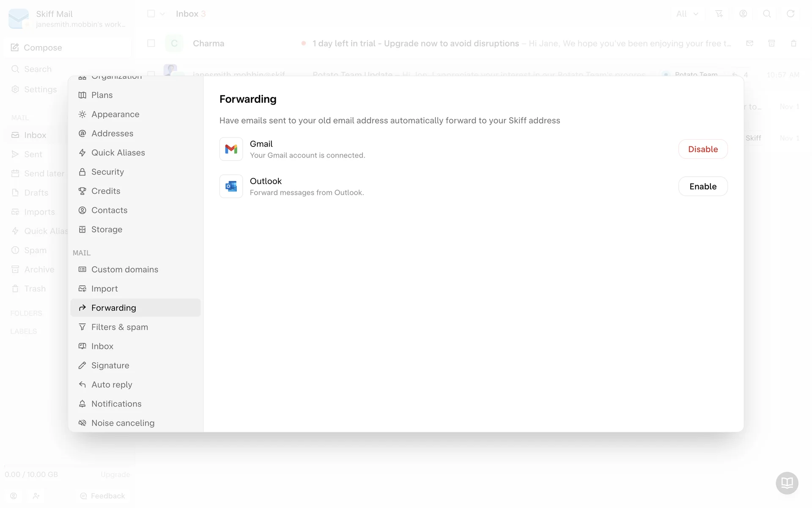
Task: Click the Gmail logo icon
Action: [x=231, y=149]
